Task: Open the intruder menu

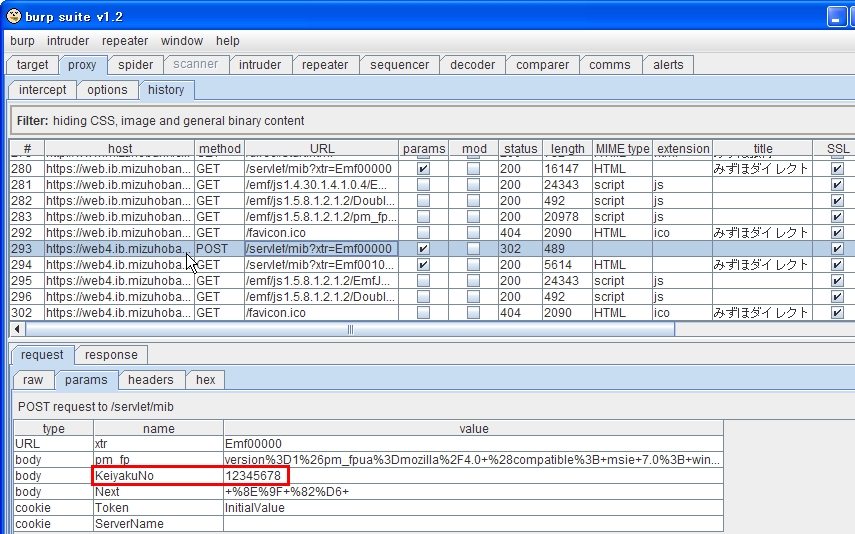Action: (68, 41)
